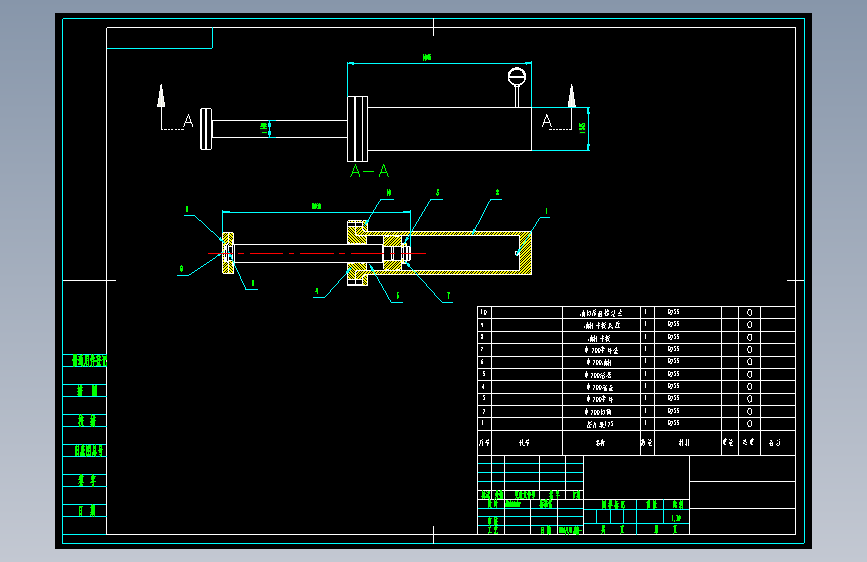Viewport: 867px width, 562px height.
Task: Select part callout number 7 below piston
Action: 448,296
